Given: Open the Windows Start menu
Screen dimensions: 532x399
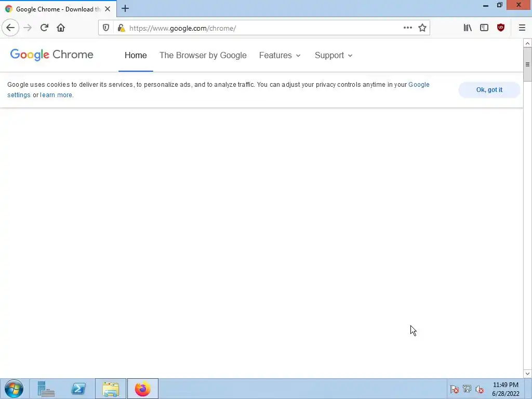Looking at the screenshot, I should [14, 389].
